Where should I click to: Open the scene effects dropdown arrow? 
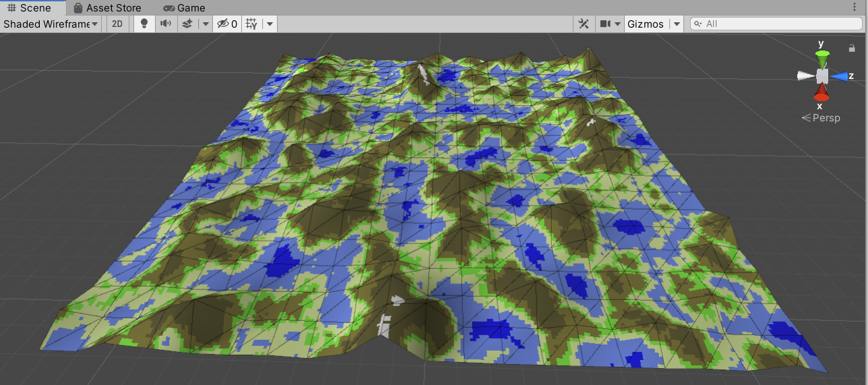tap(205, 24)
